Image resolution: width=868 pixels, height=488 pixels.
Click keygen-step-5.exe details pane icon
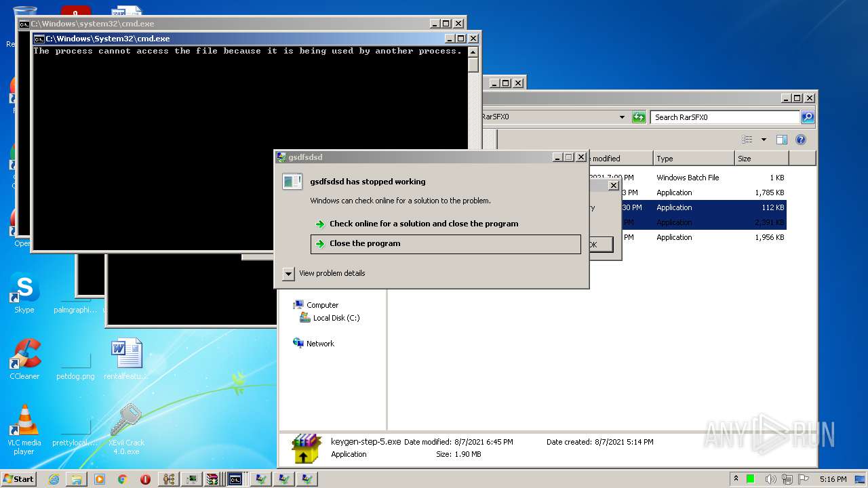(x=307, y=448)
